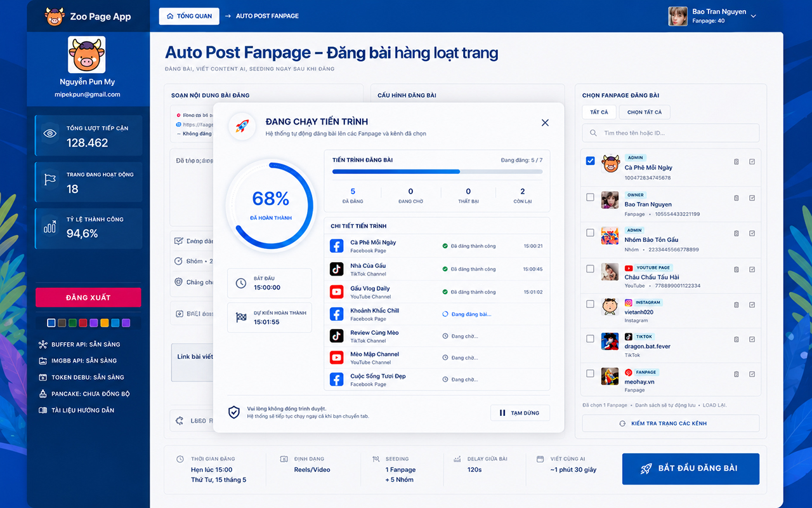The image size is (812, 508).
Task: Tick the checkbox for Bao Tran Nguyen fanpage
Action: 590,197
